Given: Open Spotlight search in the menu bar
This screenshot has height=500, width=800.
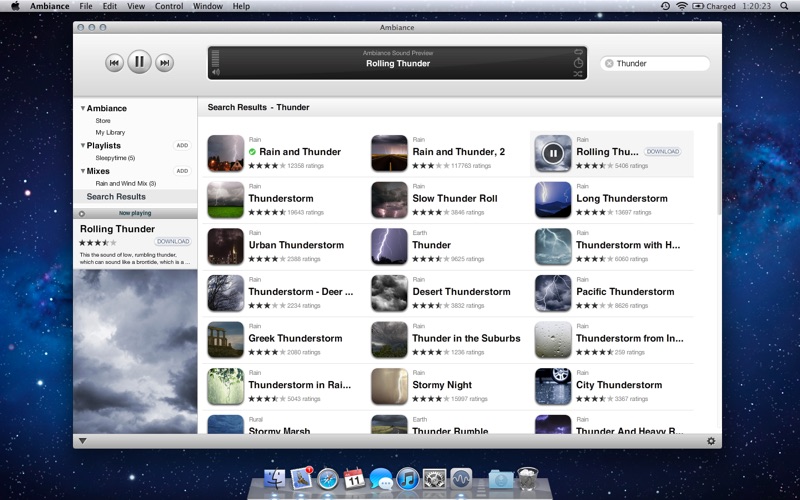Looking at the screenshot, I should 784,6.
